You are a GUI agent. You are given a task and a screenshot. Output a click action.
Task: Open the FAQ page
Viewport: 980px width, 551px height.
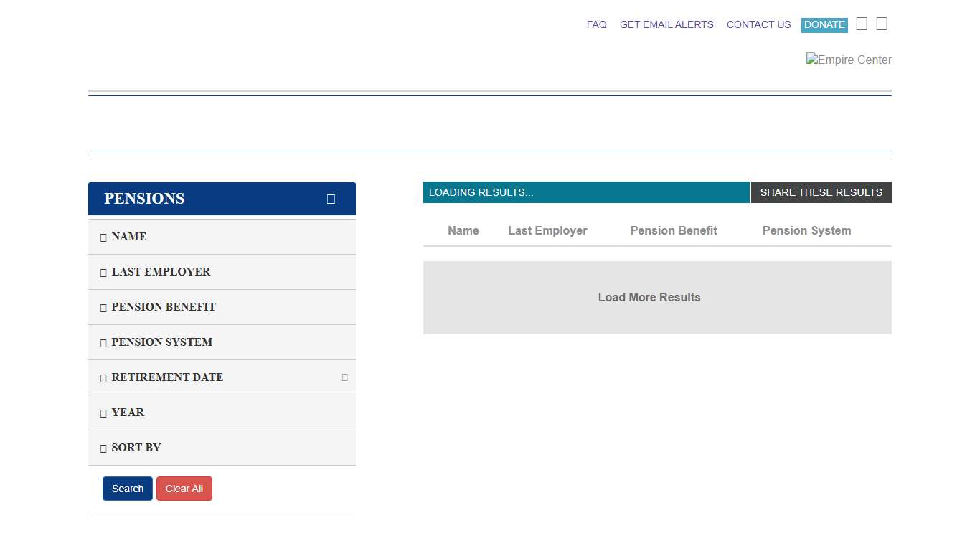pos(596,24)
